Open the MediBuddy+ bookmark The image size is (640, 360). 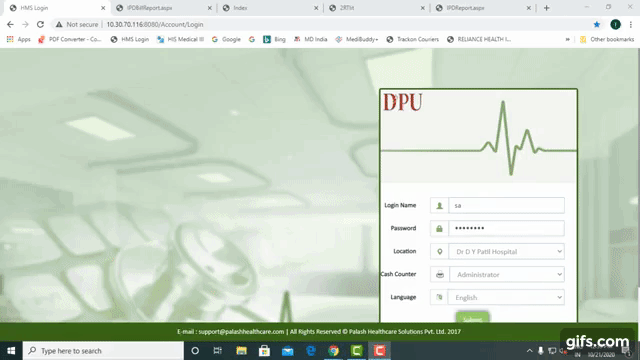point(357,39)
